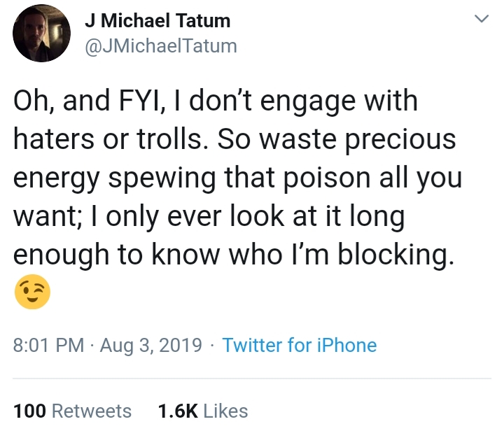Open the J Michael Tatum display name

157,20
